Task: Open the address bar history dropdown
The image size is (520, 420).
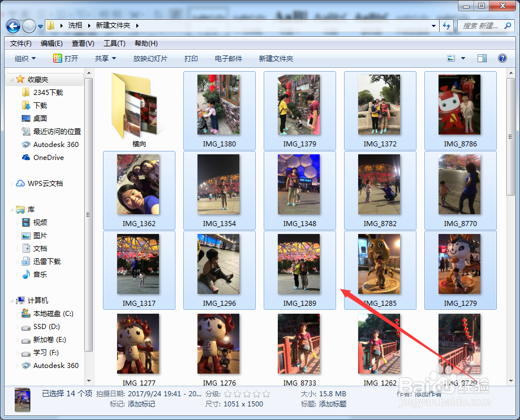Action: (433, 25)
